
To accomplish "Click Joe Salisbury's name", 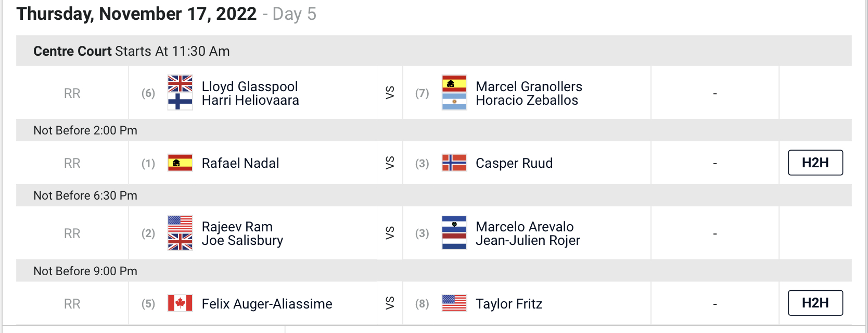I will coord(242,241).
